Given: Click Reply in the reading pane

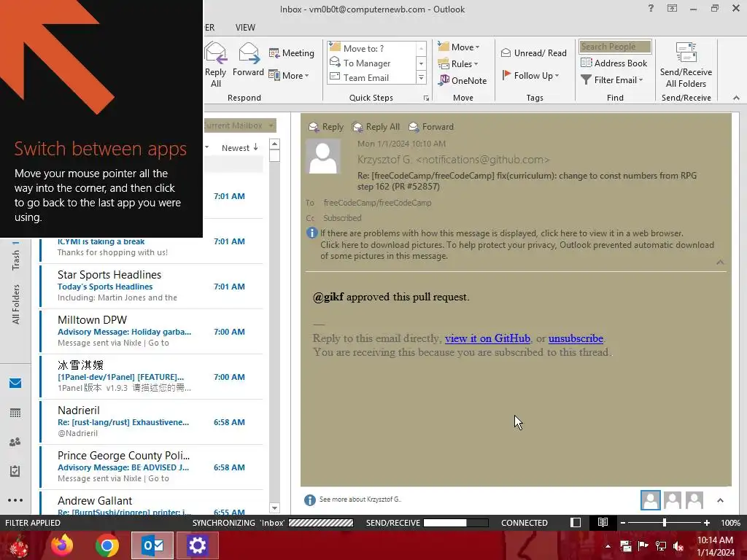Looking at the screenshot, I should [x=326, y=127].
